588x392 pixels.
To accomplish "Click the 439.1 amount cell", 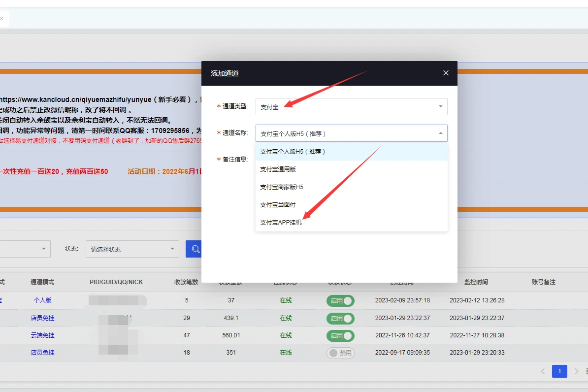I will click(231, 318).
